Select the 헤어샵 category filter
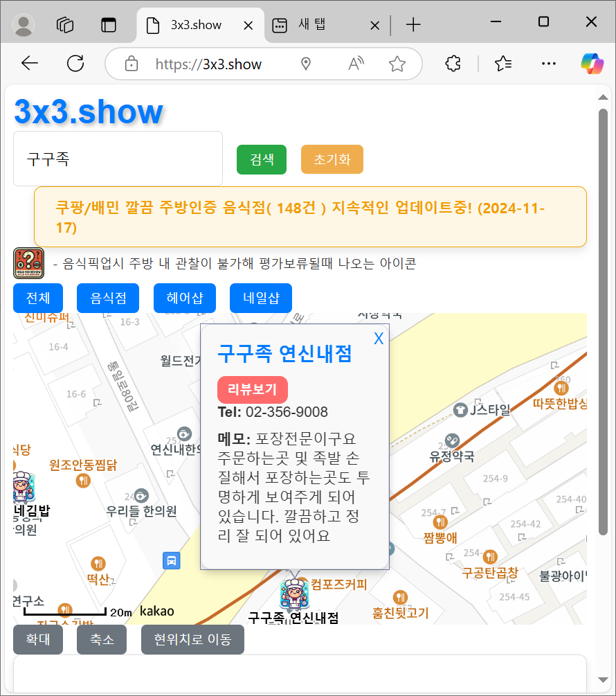Viewport: 616px width, 696px height. [x=185, y=298]
